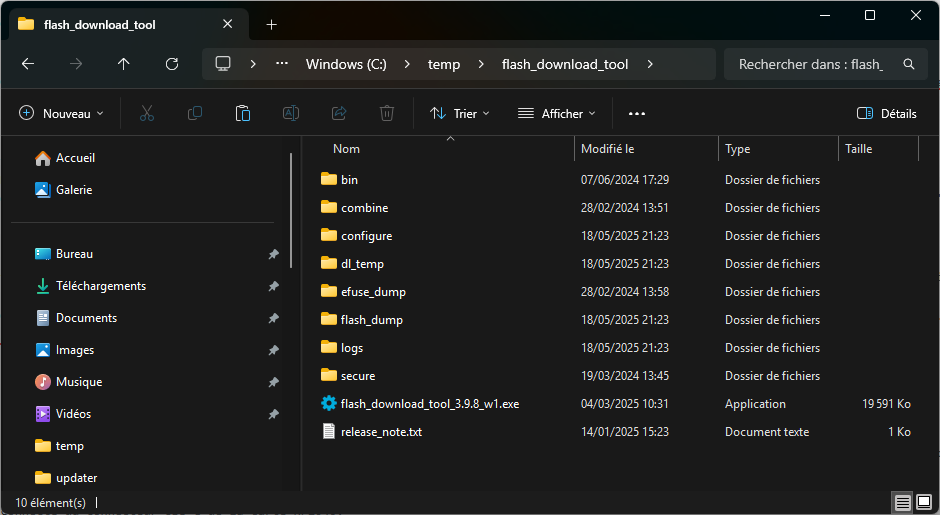Viewport: 940px width, 515px height.
Task: Add a new tab with plus button
Action: pyautogui.click(x=271, y=24)
